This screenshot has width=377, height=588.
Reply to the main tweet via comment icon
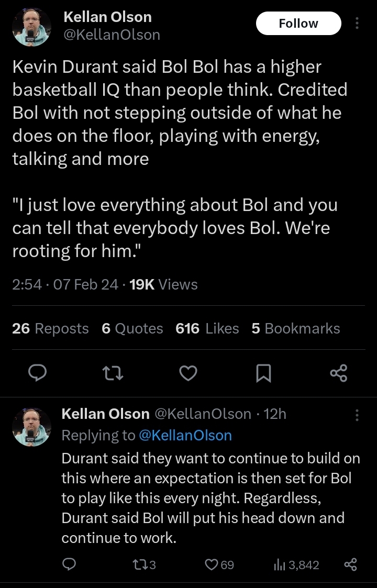37,373
